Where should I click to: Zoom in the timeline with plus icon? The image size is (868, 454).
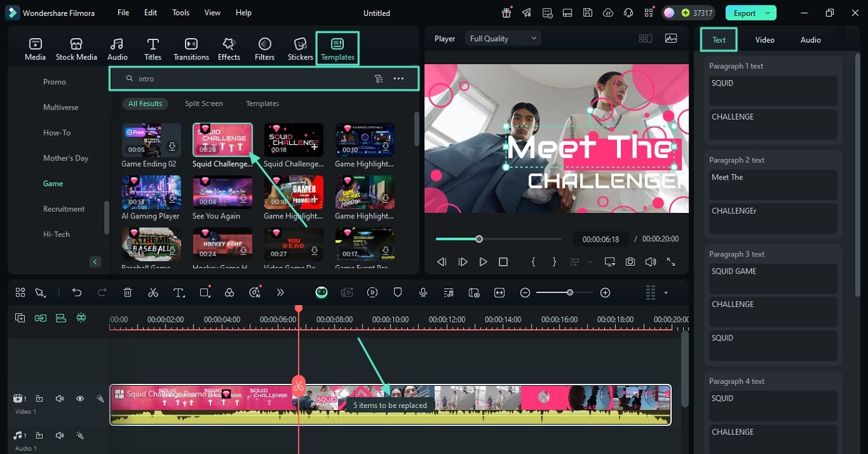[605, 292]
